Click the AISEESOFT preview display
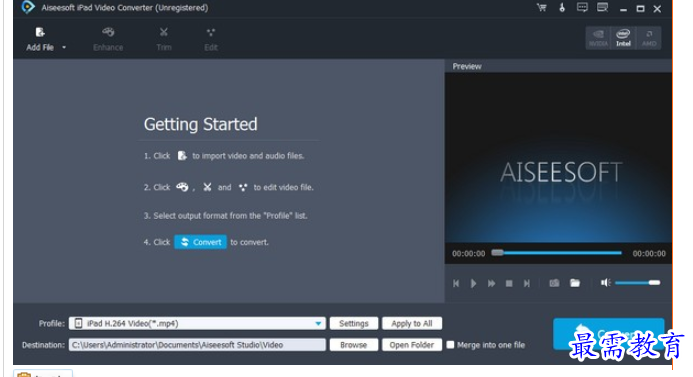 pyautogui.click(x=558, y=157)
